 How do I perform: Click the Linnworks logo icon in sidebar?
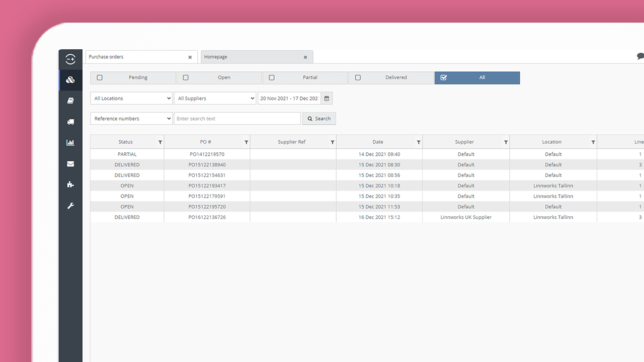click(x=70, y=59)
